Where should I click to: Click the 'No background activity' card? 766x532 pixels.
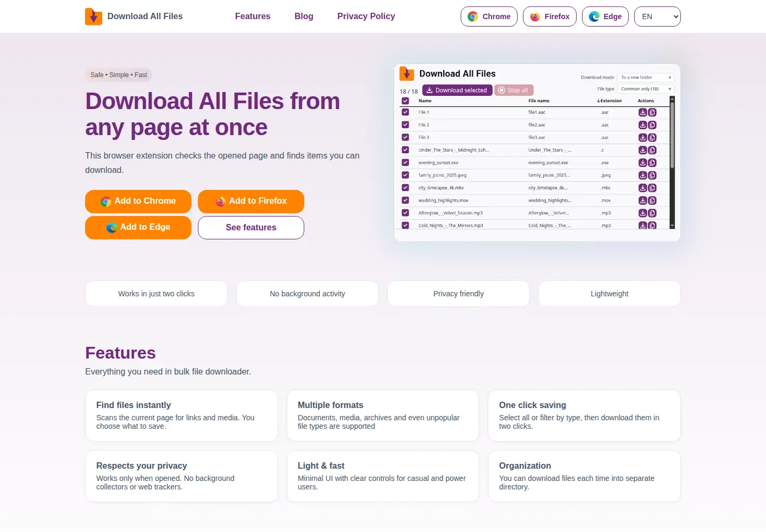(x=307, y=294)
